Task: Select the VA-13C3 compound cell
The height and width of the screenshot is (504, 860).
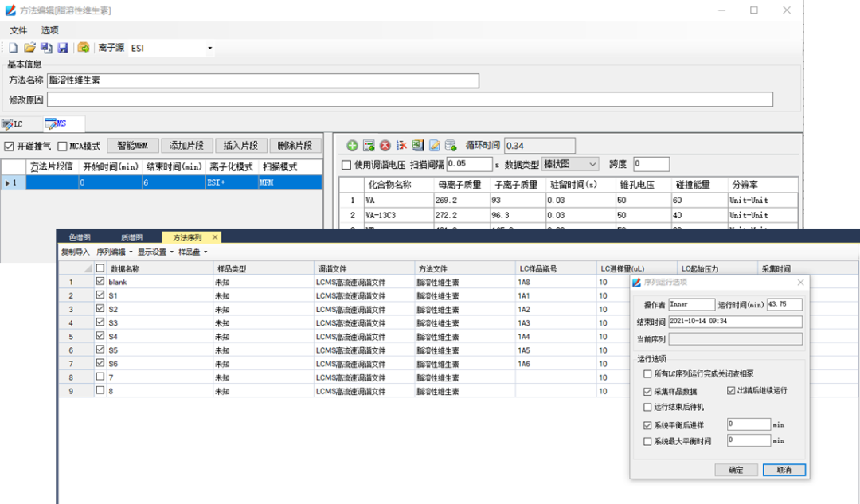Action: point(398,216)
